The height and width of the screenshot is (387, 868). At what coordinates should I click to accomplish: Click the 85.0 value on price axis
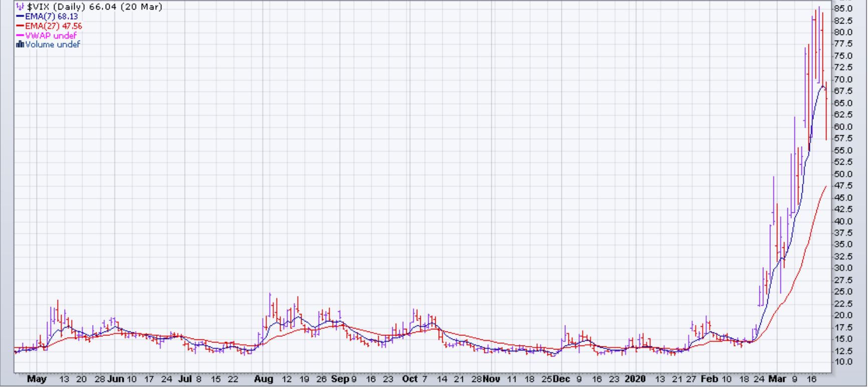click(x=842, y=9)
